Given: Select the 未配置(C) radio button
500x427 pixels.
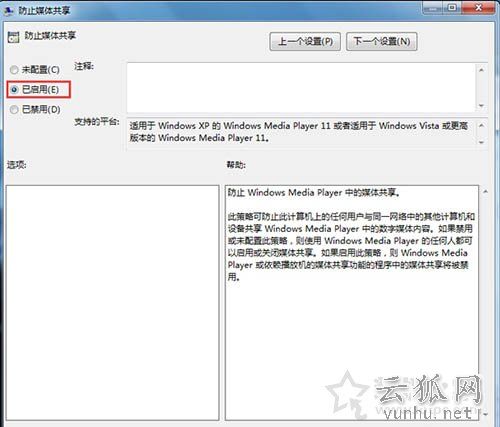Looking at the screenshot, I should point(14,70).
